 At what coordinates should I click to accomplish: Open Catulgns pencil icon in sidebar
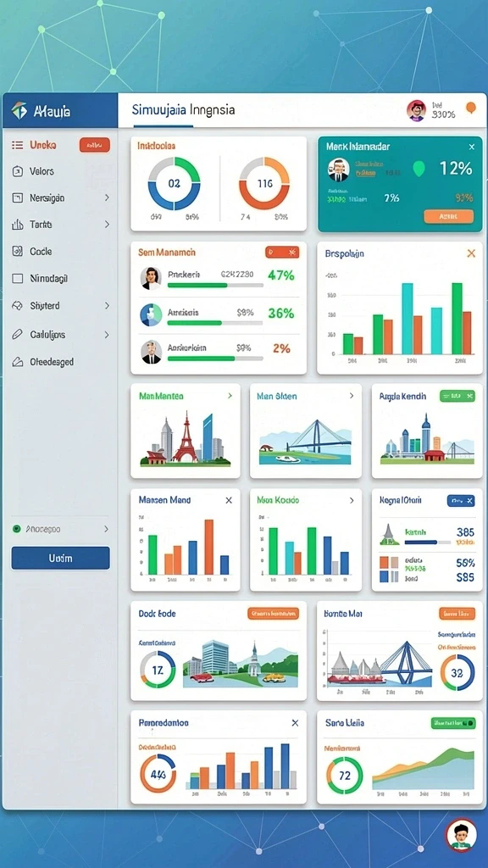click(x=18, y=334)
